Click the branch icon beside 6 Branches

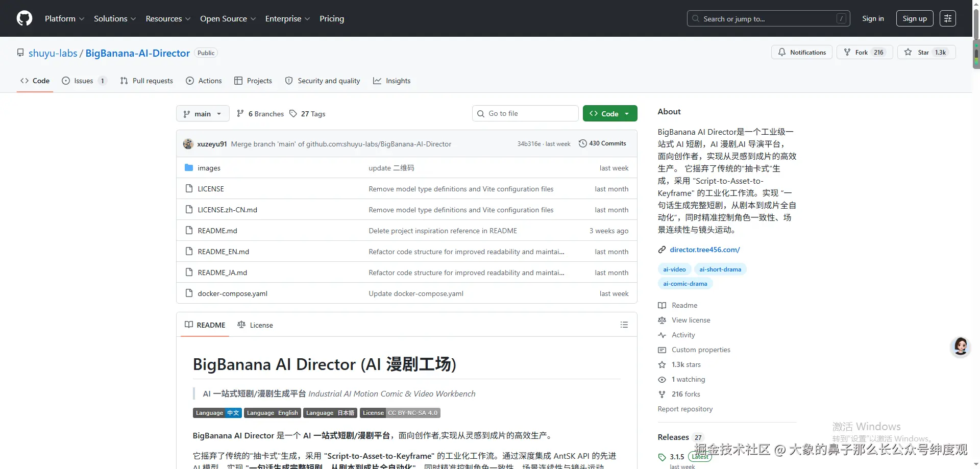point(240,113)
